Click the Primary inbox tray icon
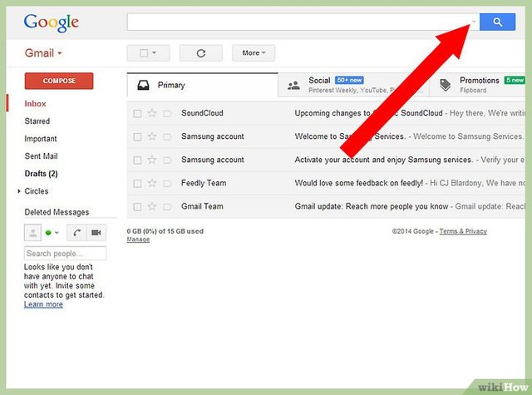Image resolution: width=532 pixels, height=395 pixels. [143, 85]
